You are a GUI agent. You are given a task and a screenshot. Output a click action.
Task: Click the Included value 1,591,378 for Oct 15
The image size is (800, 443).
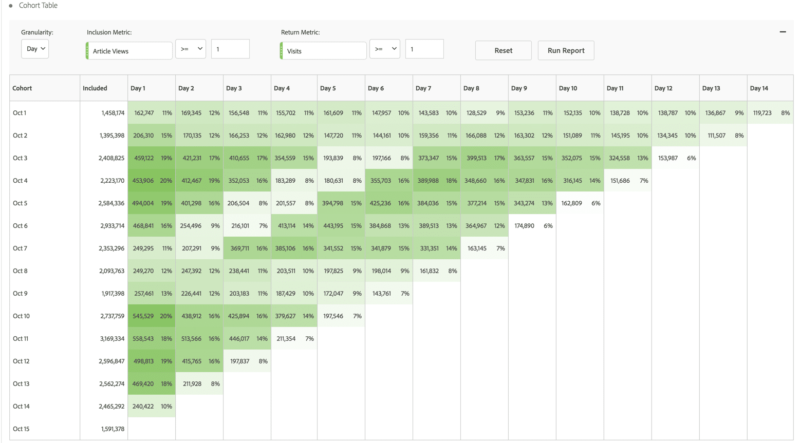pos(113,429)
